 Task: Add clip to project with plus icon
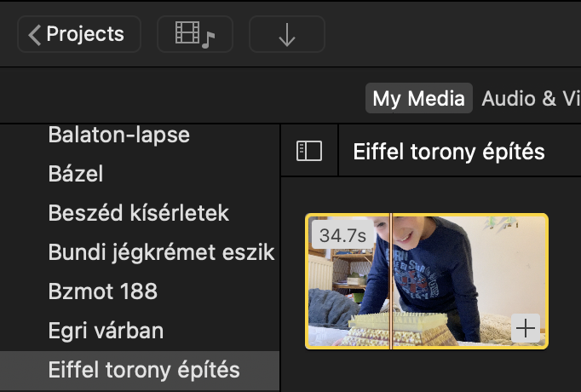tap(527, 328)
